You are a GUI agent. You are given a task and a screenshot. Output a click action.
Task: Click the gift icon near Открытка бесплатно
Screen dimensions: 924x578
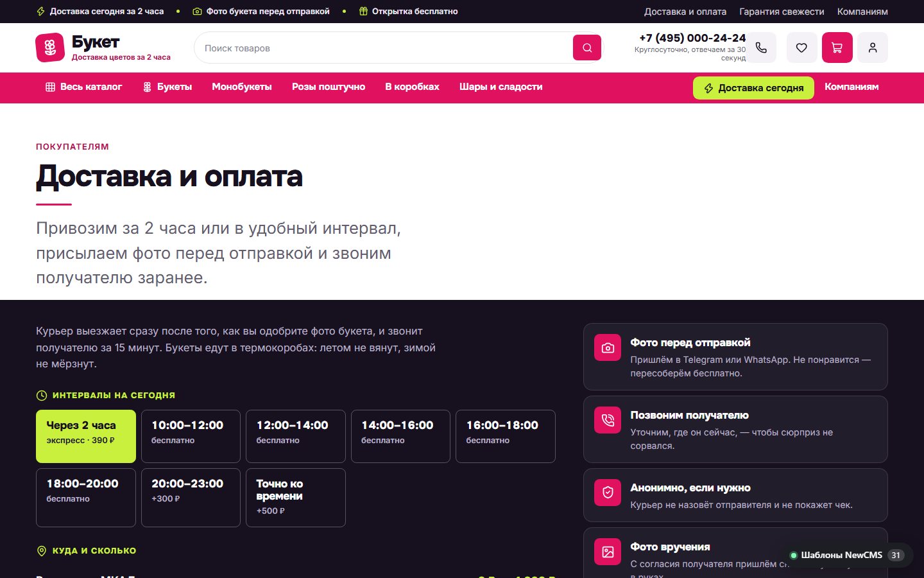363,12
